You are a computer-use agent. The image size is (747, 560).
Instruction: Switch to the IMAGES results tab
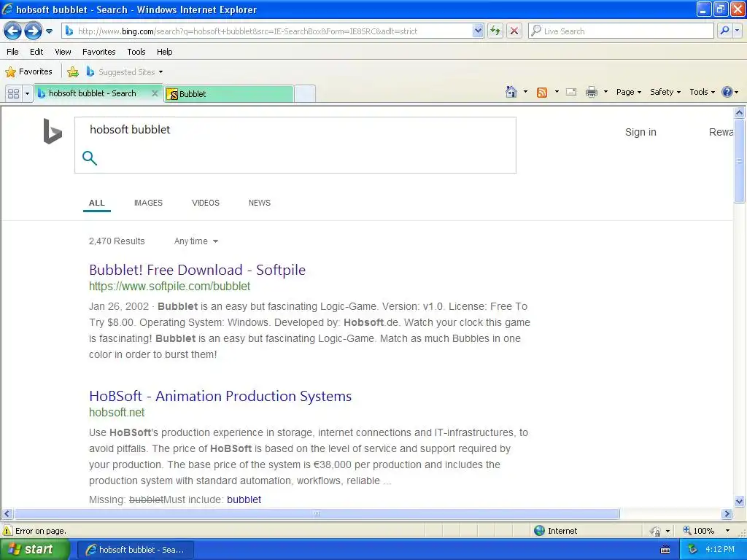(148, 203)
